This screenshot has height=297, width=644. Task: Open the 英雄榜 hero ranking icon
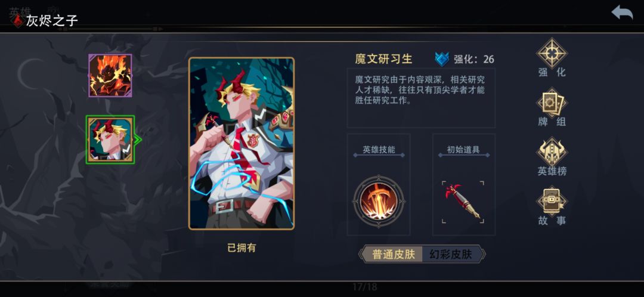coord(552,151)
